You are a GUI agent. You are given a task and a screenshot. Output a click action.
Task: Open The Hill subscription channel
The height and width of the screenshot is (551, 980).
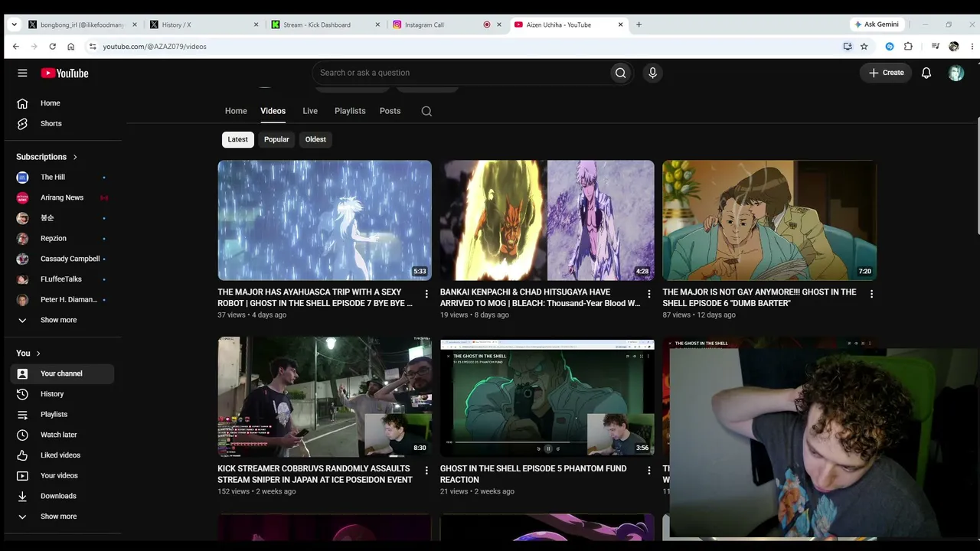pyautogui.click(x=63, y=177)
